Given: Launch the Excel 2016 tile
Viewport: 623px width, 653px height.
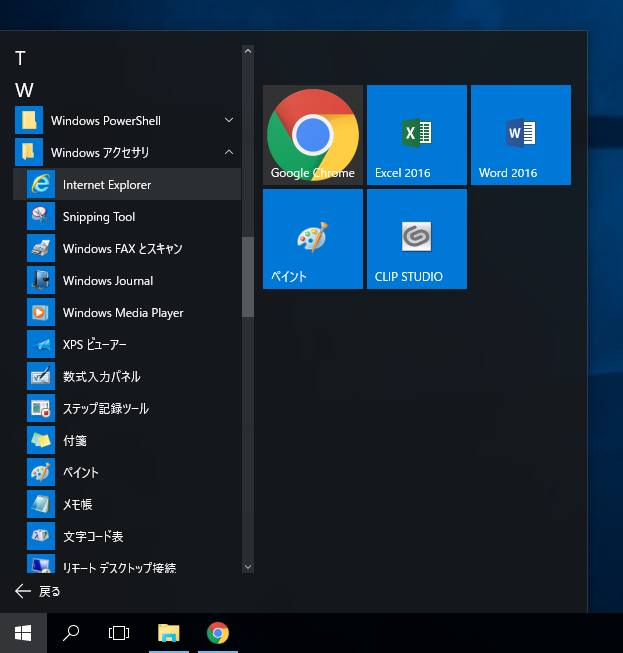Looking at the screenshot, I should pos(416,135).
